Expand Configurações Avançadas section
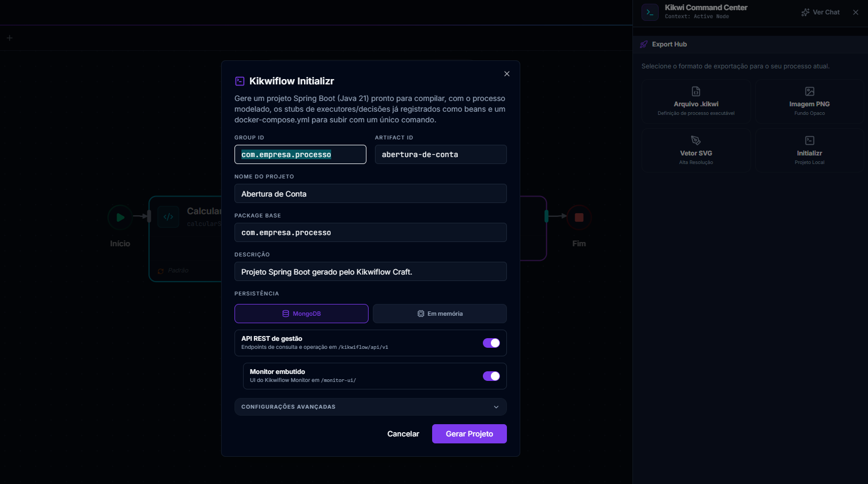Viewport: 868px width, 484px height. (x=371, y=407)
